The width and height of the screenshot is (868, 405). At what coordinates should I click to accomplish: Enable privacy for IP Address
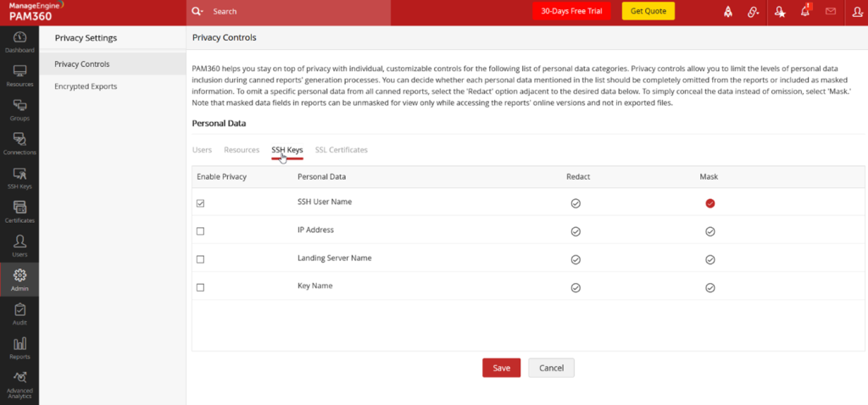tap(200, 230)
